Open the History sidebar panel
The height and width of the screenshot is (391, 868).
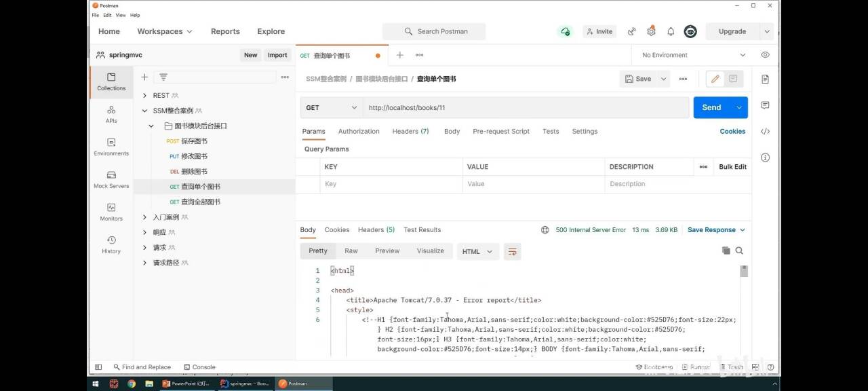coord(111,244)
